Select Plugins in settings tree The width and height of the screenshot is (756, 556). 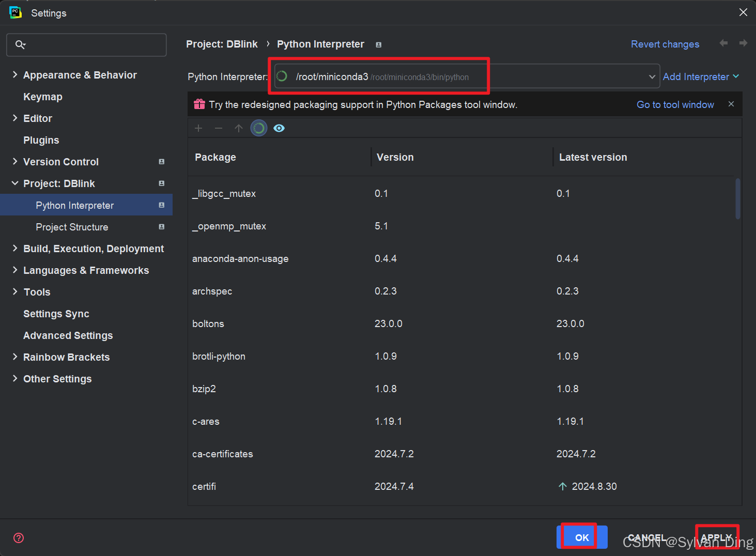(x=41, y=140)
